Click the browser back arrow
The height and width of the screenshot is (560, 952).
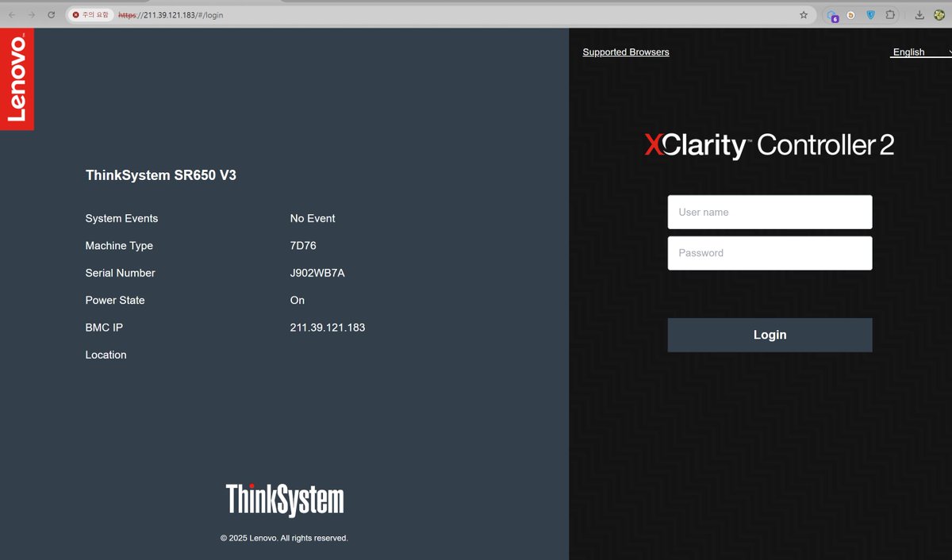pos(12,14)
